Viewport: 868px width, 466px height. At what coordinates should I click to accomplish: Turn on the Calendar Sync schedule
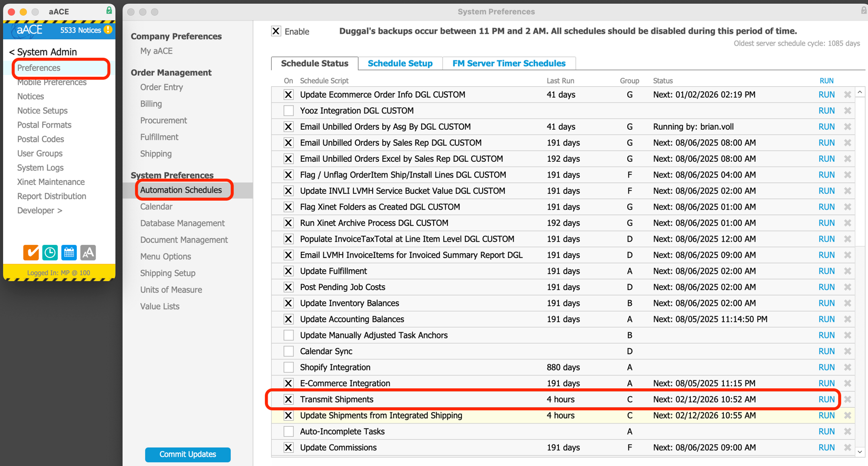289,351
